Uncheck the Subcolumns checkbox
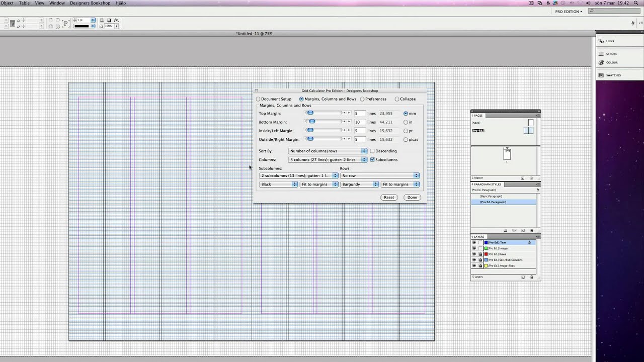This screenshot has width=644, height=362. 372,159
